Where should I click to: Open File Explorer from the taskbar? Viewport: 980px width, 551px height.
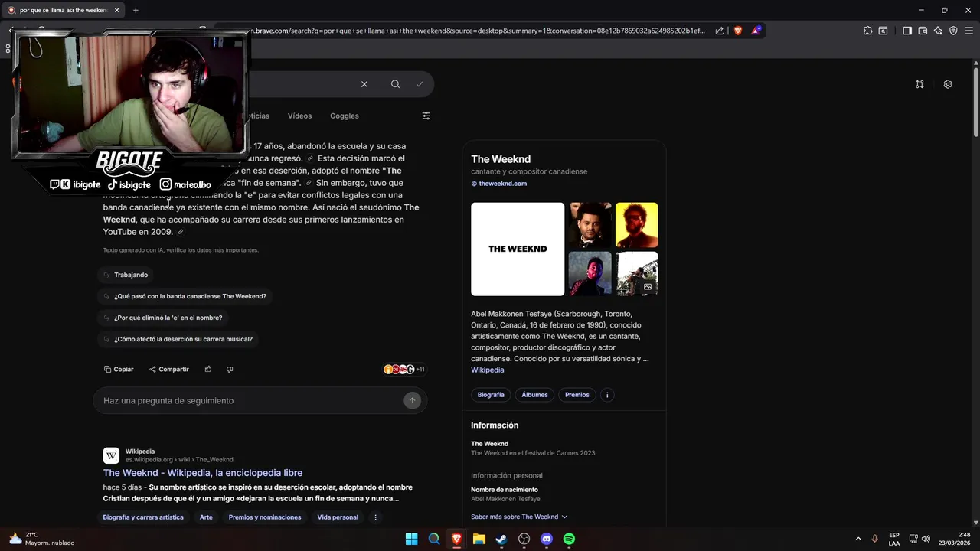[479, 539]
